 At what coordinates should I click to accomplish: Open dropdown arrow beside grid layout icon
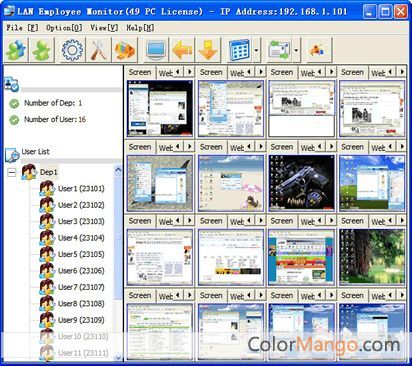[256, 50]
